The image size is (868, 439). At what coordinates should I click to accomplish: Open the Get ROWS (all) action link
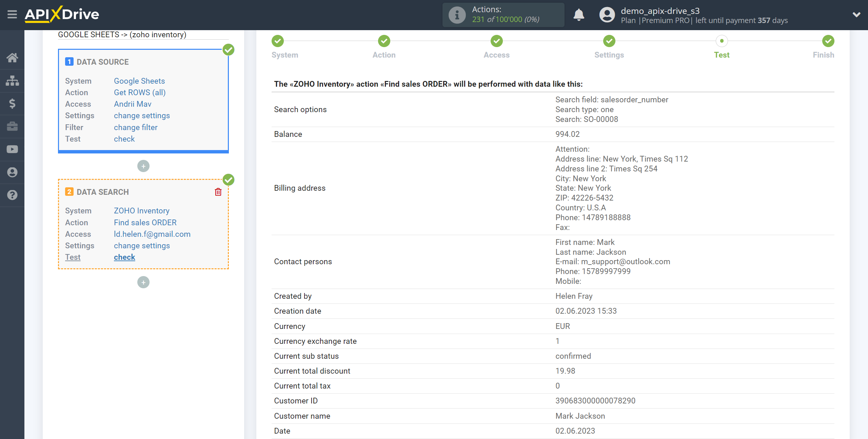pyautogui.click(x=140, y=92)
